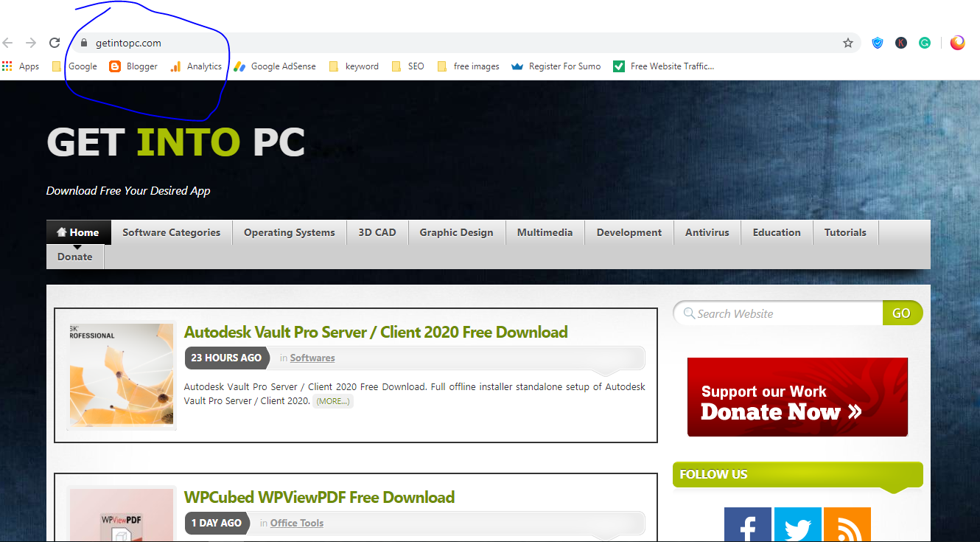The width and height of the screenshot is (980, 542).
Task: Open Autodesk Vault Pro Server post title
Action: click(x=376, y=332)
